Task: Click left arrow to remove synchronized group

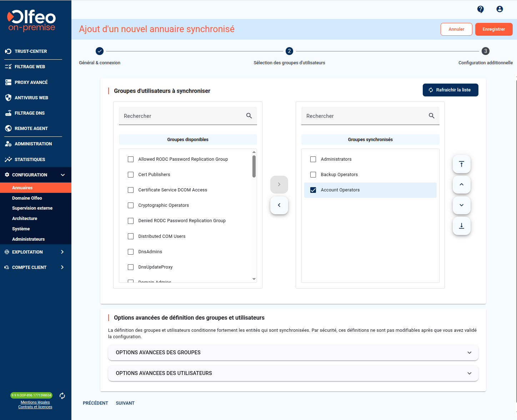Action: pyautogui.click(x=279, y=205)
